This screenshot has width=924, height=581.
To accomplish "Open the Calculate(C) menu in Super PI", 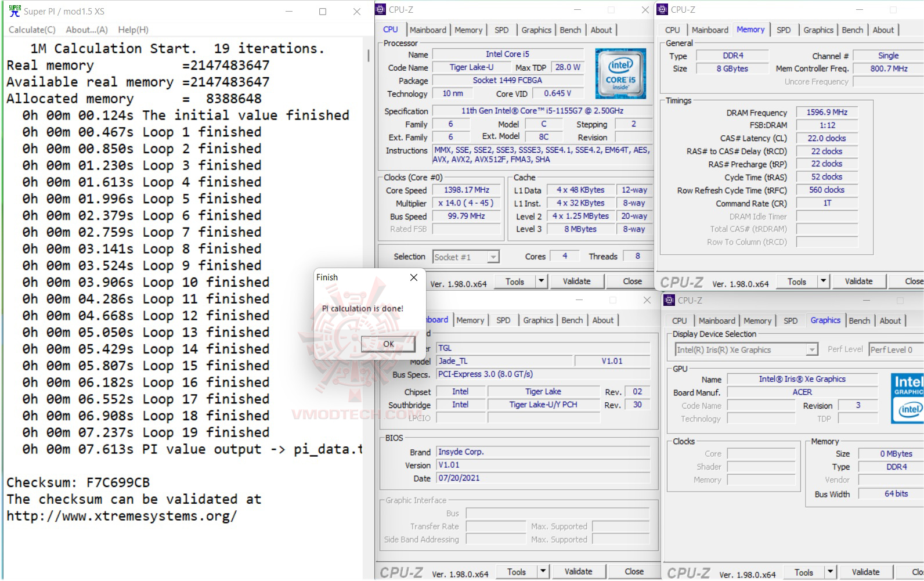I will 33,30.
